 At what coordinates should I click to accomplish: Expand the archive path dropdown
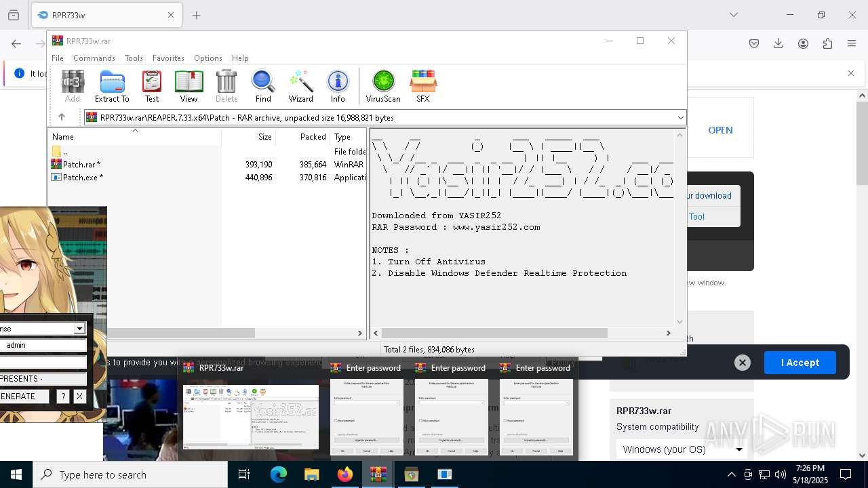pos(680,118)
